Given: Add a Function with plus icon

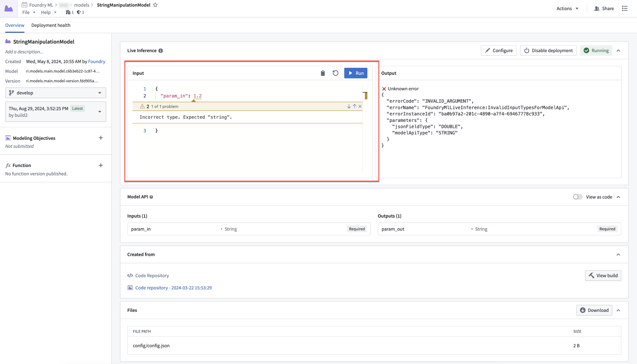Looking at the screenshot, I should click(101, 165).
